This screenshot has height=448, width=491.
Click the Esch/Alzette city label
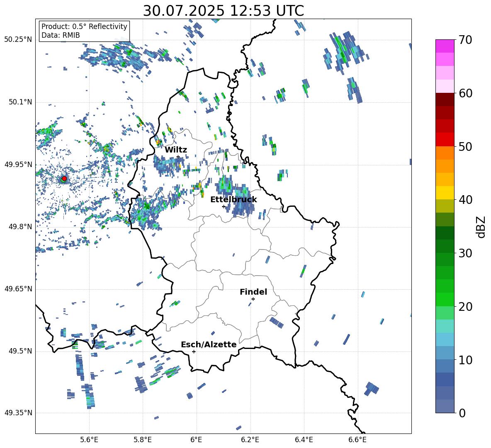click(x=209, y=344)
